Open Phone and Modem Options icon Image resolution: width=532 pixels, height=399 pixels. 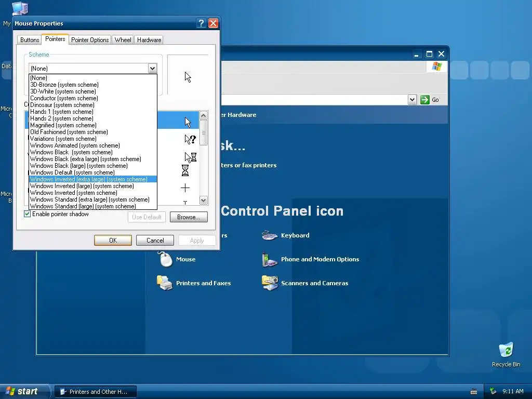click(270, 259)
